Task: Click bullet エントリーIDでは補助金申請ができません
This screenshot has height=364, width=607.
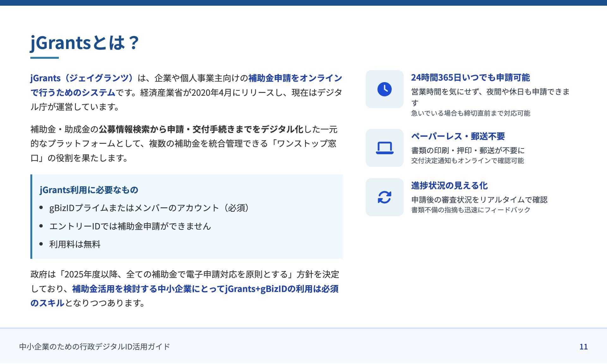Action: (130, 226)
